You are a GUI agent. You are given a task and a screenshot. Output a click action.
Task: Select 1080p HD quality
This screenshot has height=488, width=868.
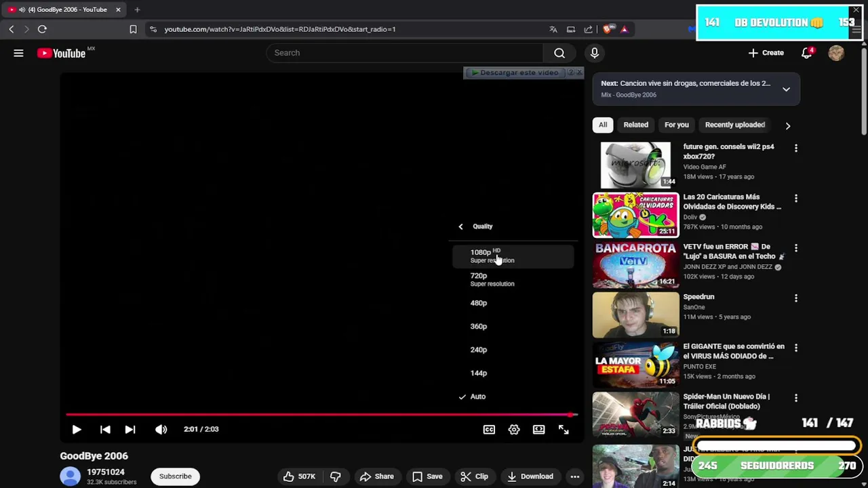point(513,256)
